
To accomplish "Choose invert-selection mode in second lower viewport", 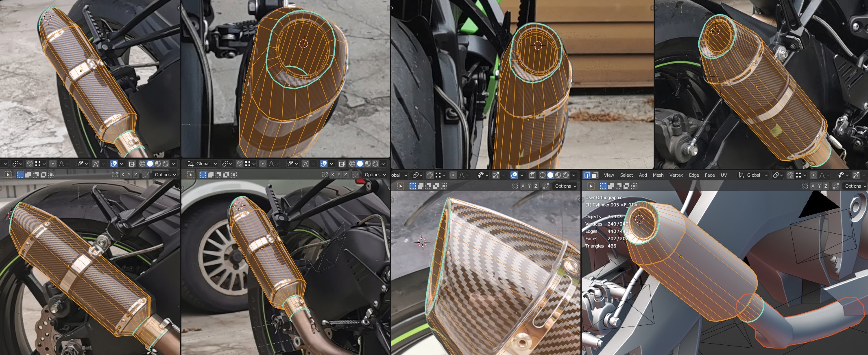I will (x=226, y=175).
